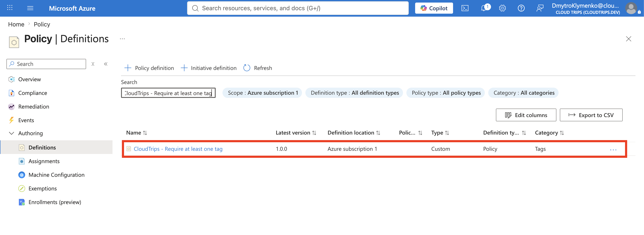Screen dimensions: 644x235
Task: Open the more options ellipsis beside the page title
Action: 122,39
